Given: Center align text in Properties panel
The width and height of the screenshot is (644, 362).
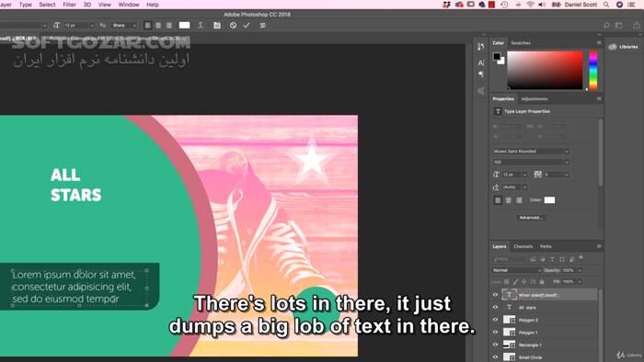Looking at the screenshot, I should [x=509, y=200].
